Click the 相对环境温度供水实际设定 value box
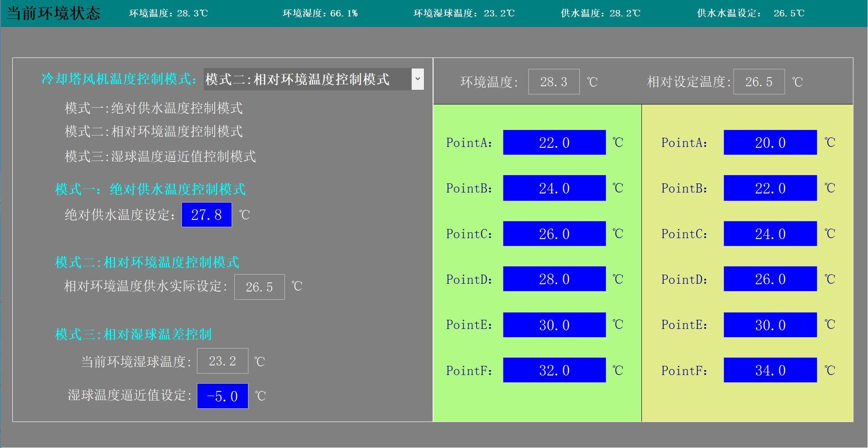 259,287
